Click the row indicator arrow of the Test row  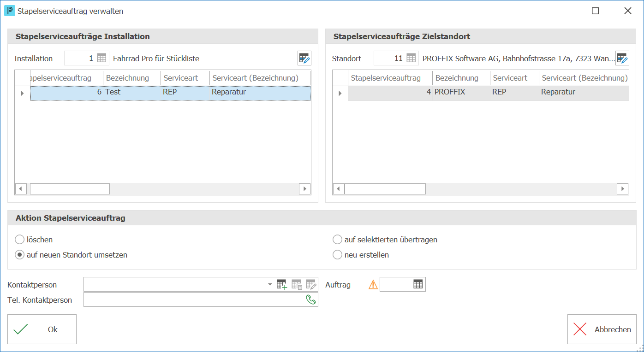coord(23,93)
